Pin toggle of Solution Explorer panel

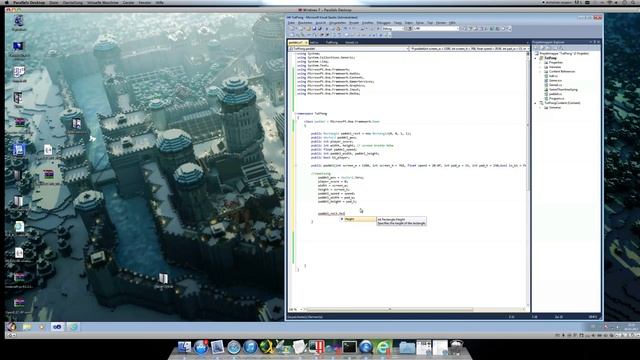pos(594,42)
